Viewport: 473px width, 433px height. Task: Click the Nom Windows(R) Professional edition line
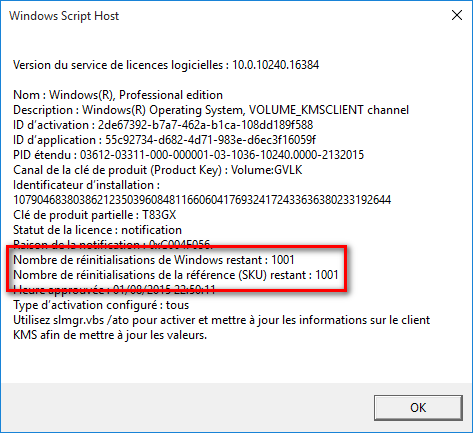118,95
